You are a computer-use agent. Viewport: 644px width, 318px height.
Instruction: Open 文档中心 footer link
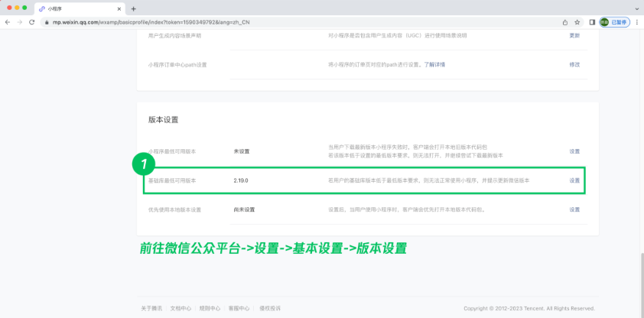pyautogui.click(x=181, y=308)
